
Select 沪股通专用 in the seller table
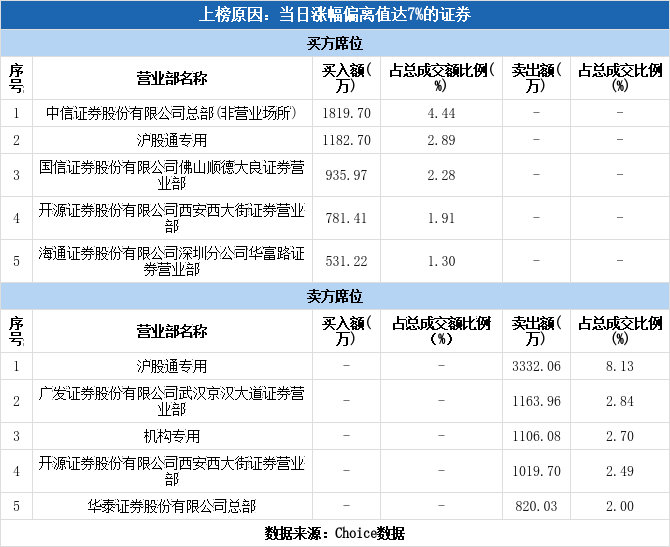(171, 366)
